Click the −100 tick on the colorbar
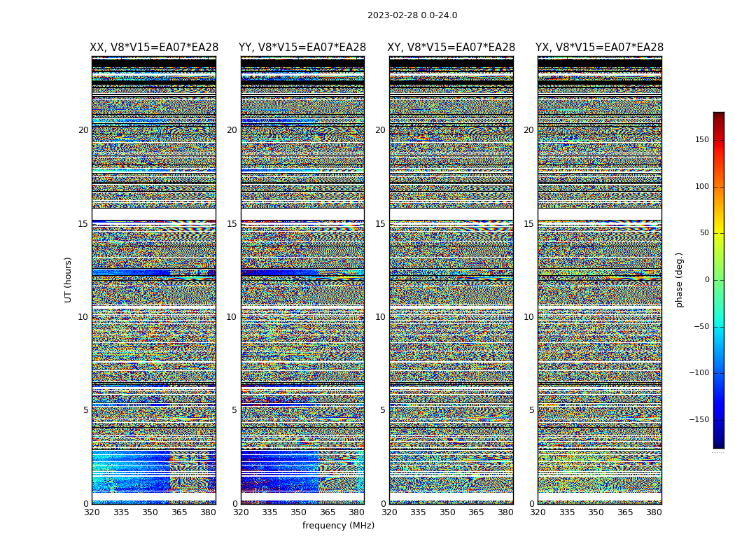Viewport: 735px width, 560px height. click(x=699, y=372)
